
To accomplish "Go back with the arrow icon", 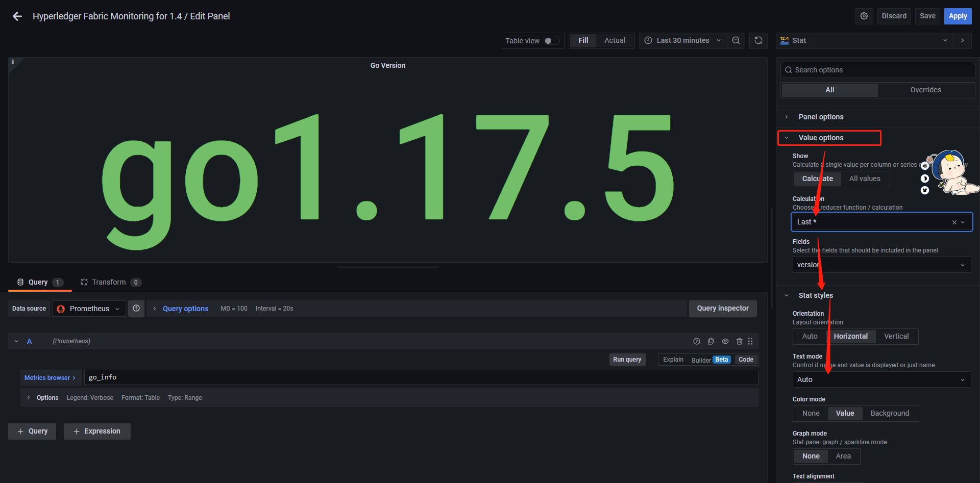I will (17, 16).
